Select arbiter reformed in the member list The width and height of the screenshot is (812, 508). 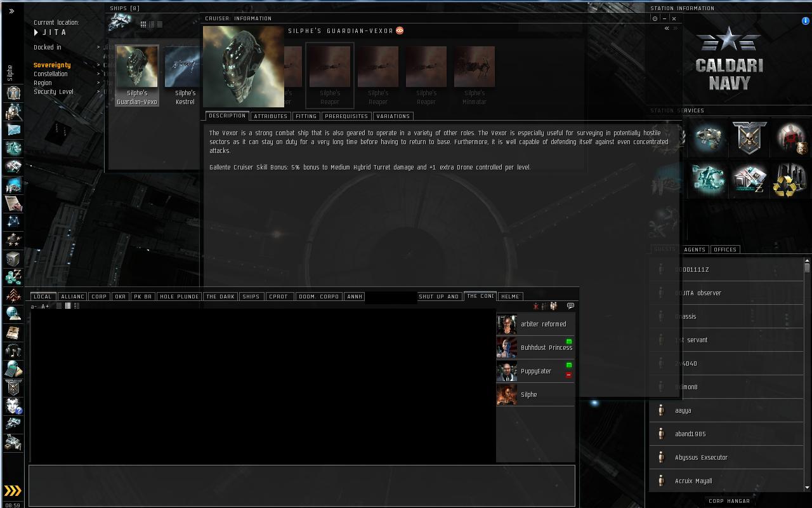(x=535, y=324)
